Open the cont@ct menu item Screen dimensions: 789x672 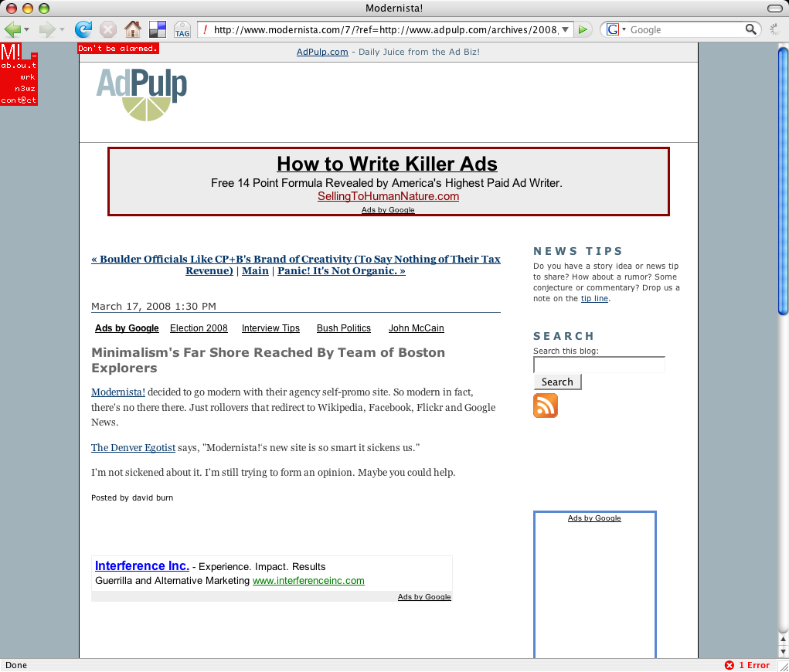(19, 100)
